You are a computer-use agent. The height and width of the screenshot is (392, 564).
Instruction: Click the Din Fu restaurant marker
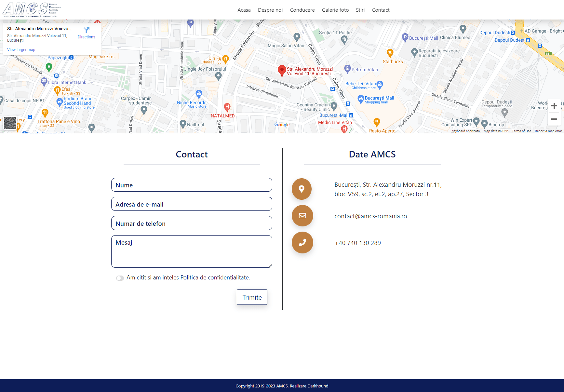[x=225, y=59]
